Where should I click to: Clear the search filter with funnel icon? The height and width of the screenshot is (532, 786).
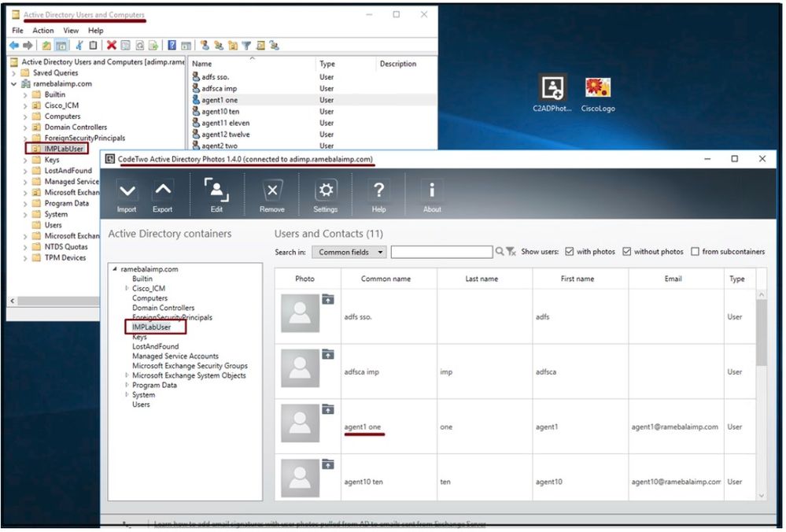pyautogui.click(x=511, y=251)
